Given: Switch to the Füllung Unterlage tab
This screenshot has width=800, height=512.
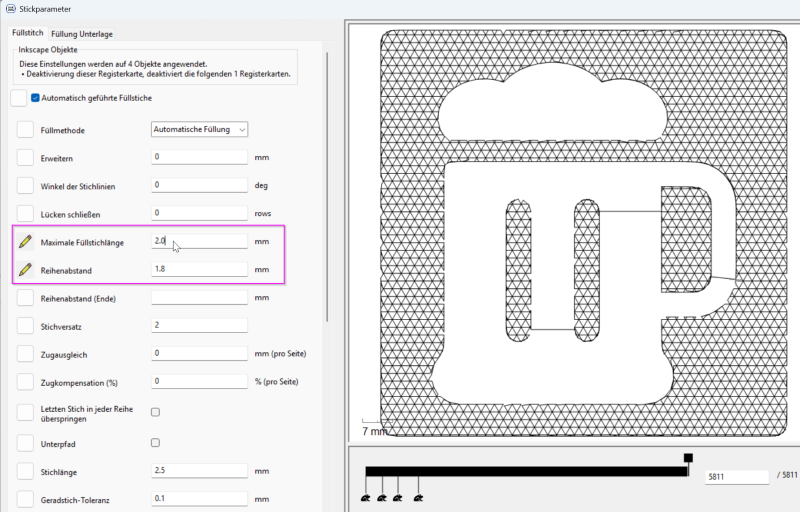Looking at the screenshot, I should click(x=82, y=33).
